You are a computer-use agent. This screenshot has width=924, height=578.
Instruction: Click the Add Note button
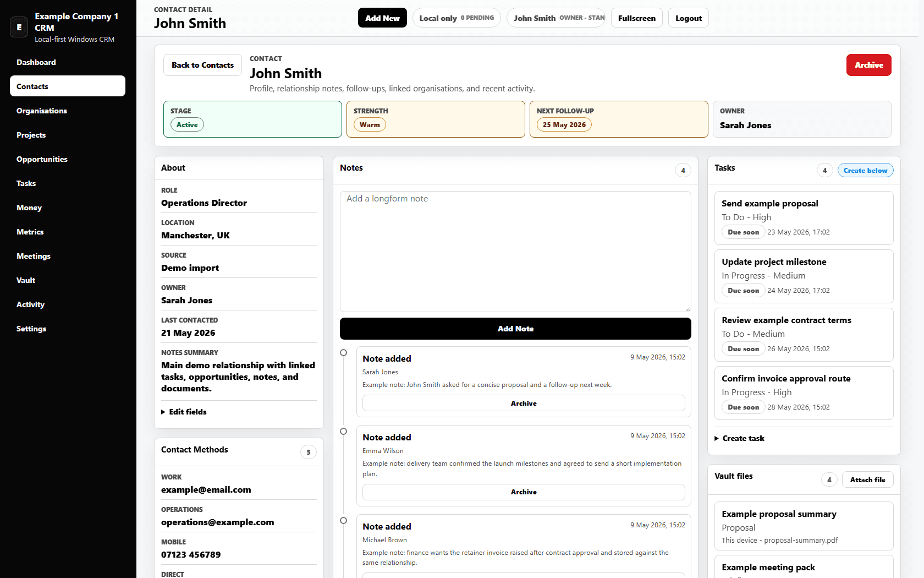click(515, 329)
